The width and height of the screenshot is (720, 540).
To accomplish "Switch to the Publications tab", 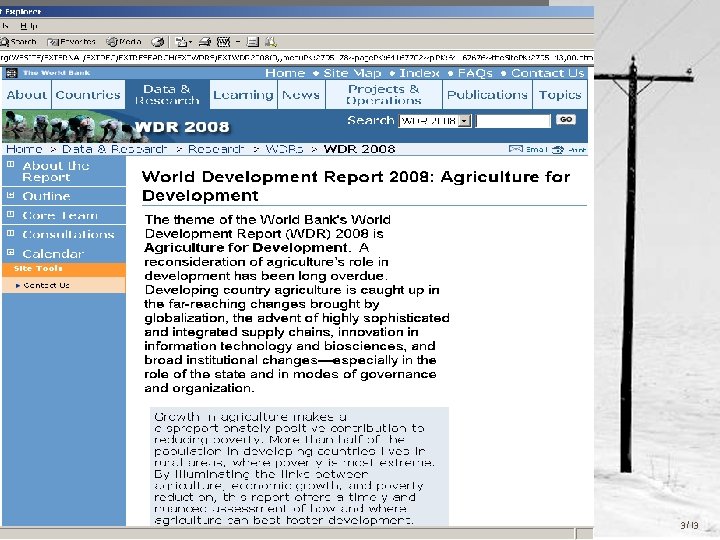I will (x=487, y=95).
